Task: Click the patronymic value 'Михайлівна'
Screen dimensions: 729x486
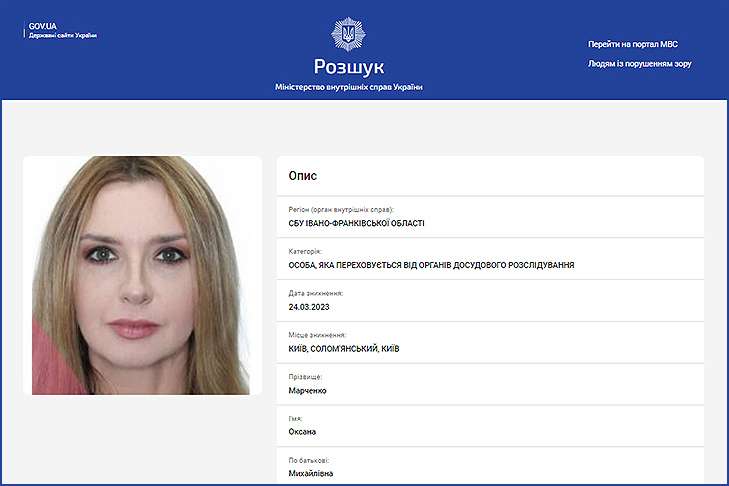Action: [x=312, y=474]
